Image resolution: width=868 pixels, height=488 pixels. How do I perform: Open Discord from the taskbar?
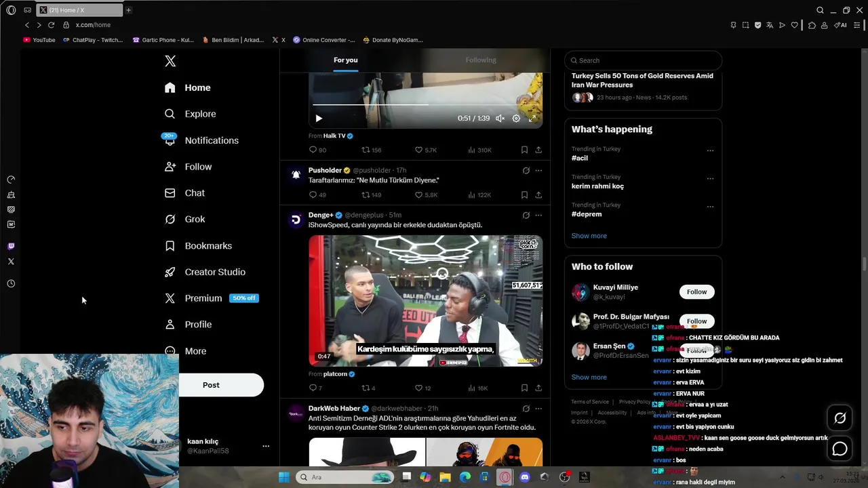(x=524, y=477)
